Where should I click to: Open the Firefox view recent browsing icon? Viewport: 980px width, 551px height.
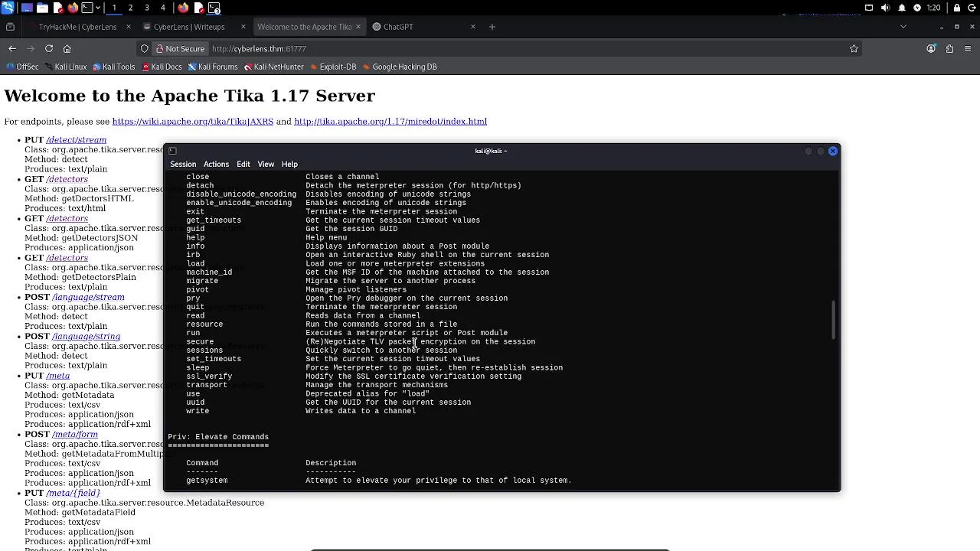coord(10,27)
